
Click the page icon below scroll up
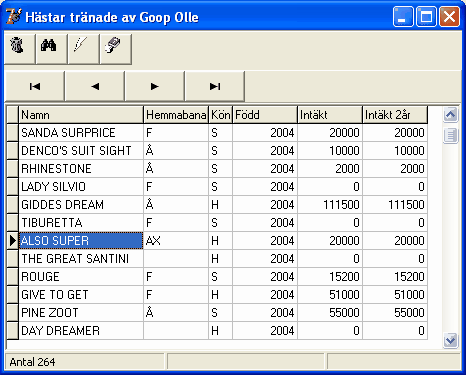coord(451,135)
